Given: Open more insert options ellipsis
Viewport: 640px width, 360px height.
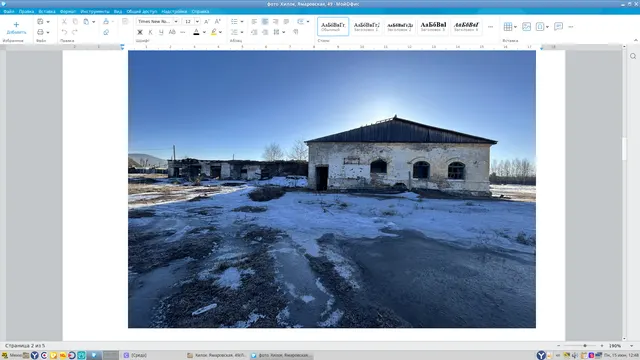Looking at the screenshot, I should click(x=571, y=27).
